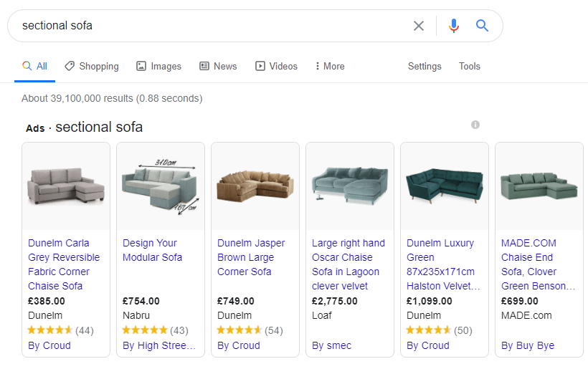The image size is (588, 369).
Task: Click the results count text
Action: 112,99
